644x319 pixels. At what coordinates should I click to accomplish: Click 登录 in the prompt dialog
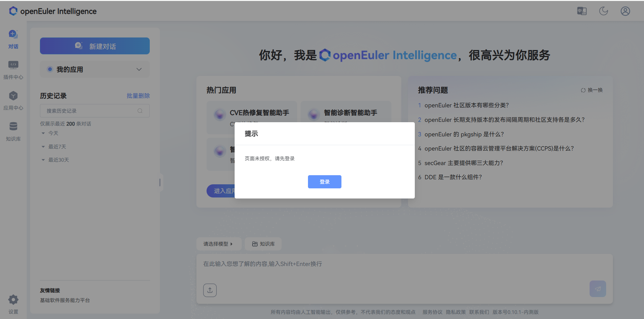(325, 182)
